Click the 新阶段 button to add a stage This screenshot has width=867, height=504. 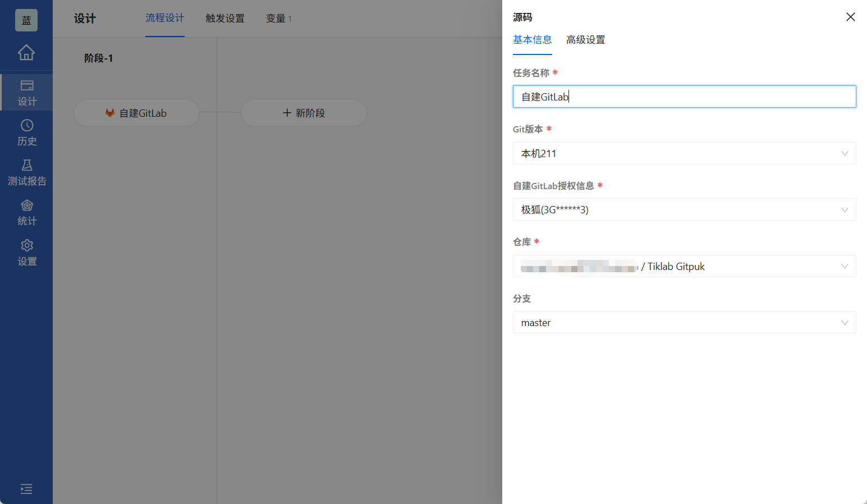point(303,113)
